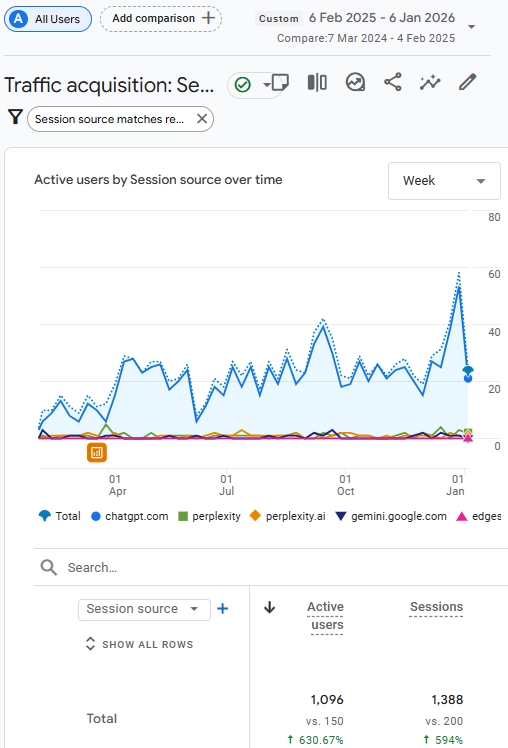Image resolution: width=508 pixels, height=748 pixels.
Task: Open the Week granularity dropdown
Action: pos(444,181)
